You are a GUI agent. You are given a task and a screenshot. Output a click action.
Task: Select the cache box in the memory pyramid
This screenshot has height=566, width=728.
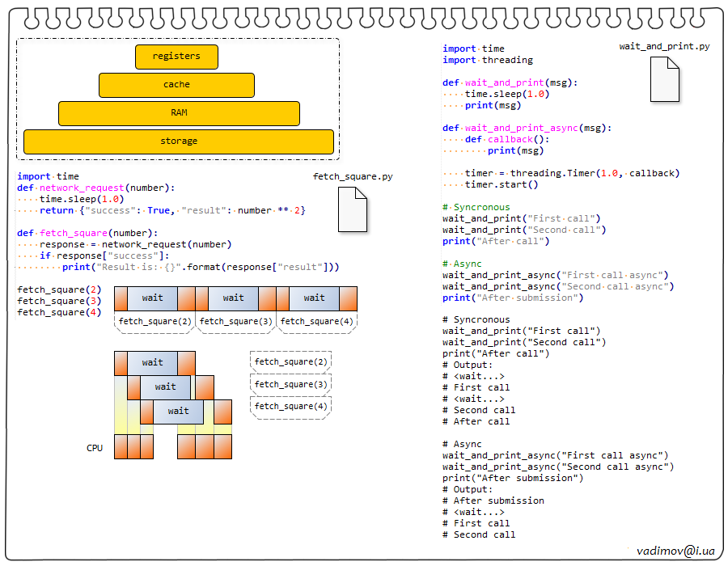tap(176, 85)
